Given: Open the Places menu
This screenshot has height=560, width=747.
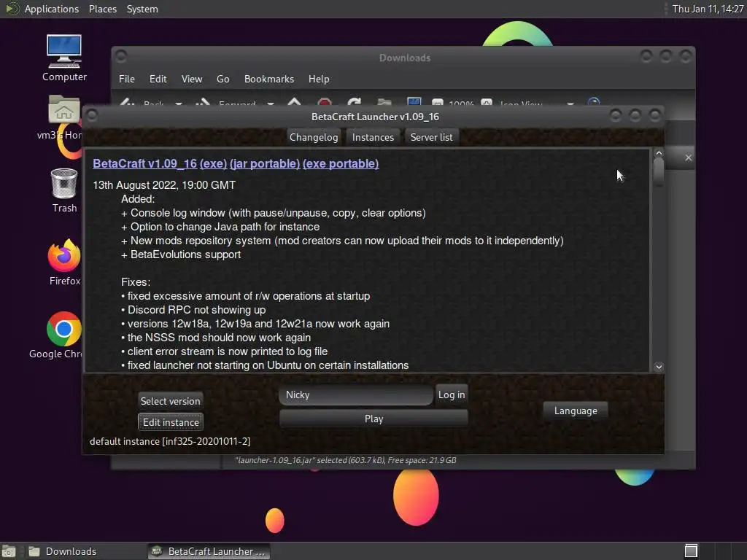Looking at the screenshot, I should coord(102,9).
